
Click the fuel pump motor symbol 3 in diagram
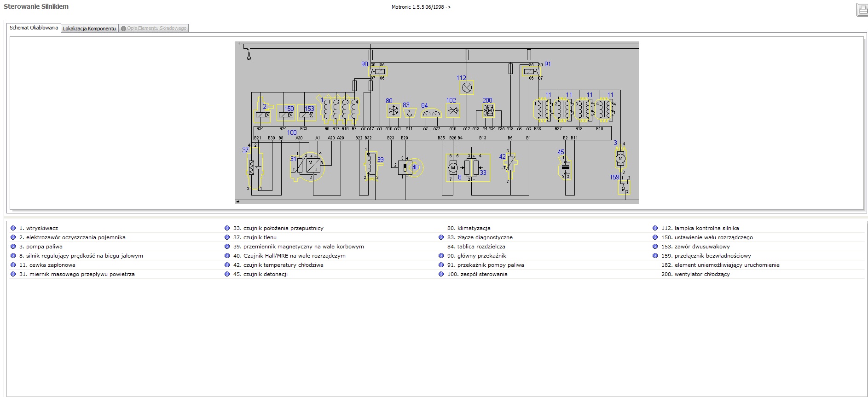coord(620,159)
